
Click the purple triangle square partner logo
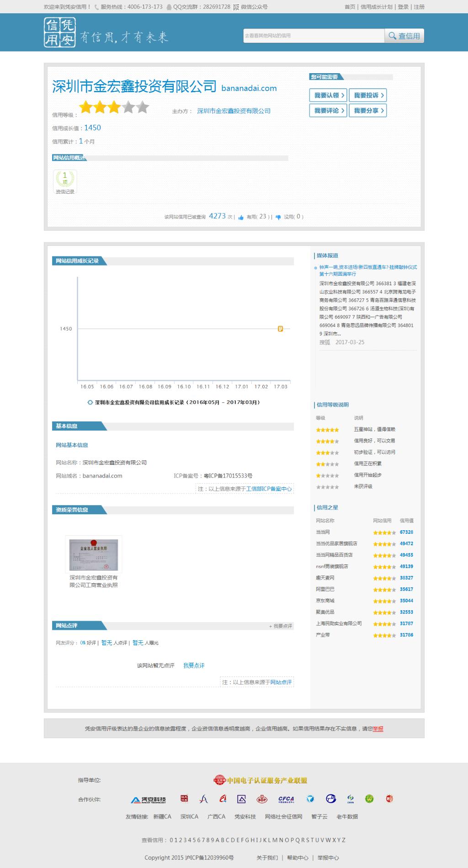[241, 799]
